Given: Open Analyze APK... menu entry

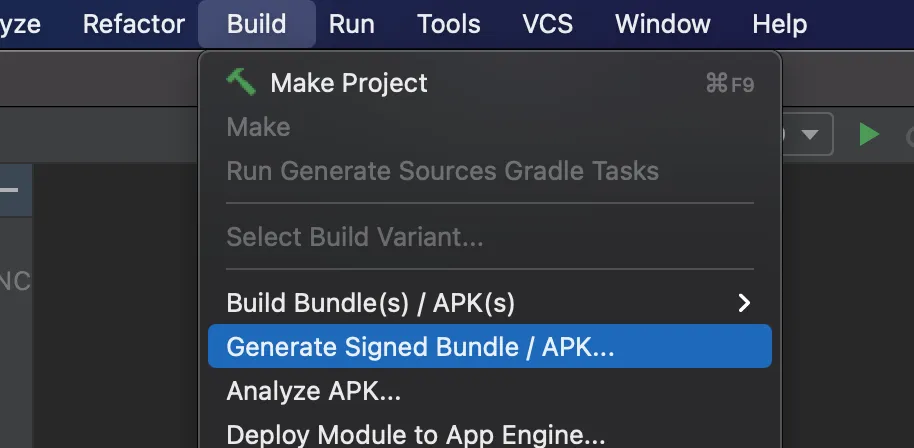Looking at the screenshot, I should 314,391.
